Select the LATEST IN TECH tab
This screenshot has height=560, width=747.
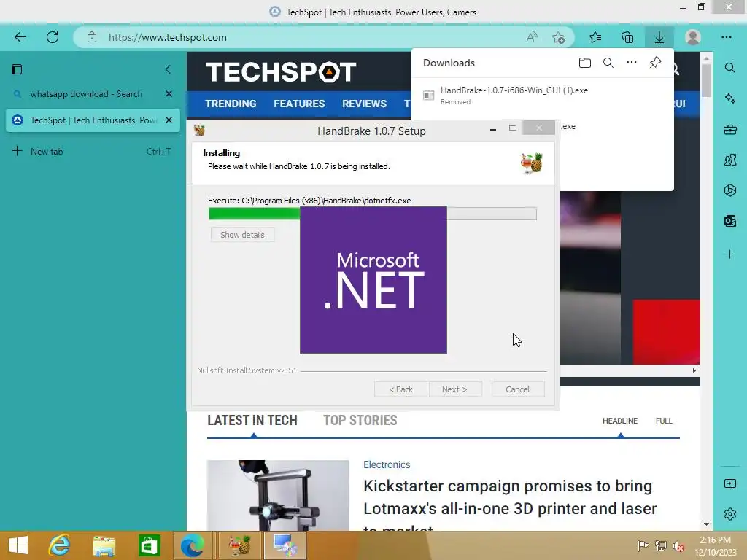pyautogui.click(x=252, y=421)
